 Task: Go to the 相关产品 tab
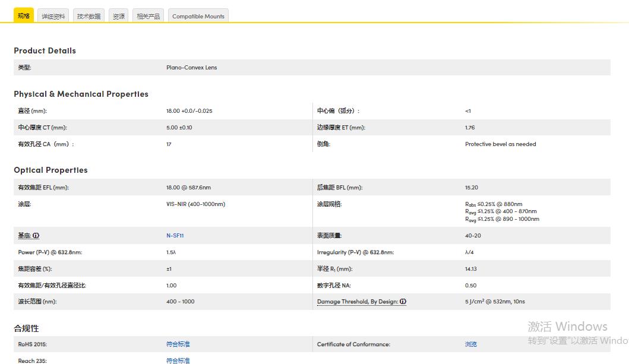click(148, 16)
